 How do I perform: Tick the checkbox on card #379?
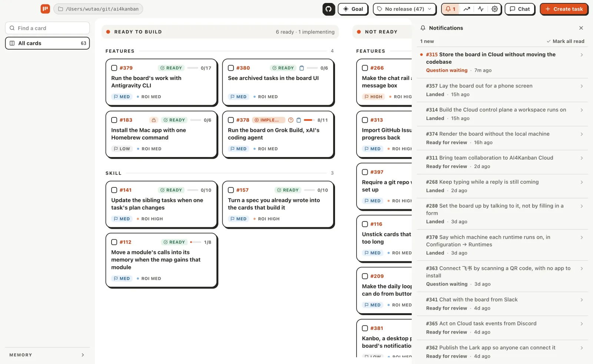coord(114,68)
